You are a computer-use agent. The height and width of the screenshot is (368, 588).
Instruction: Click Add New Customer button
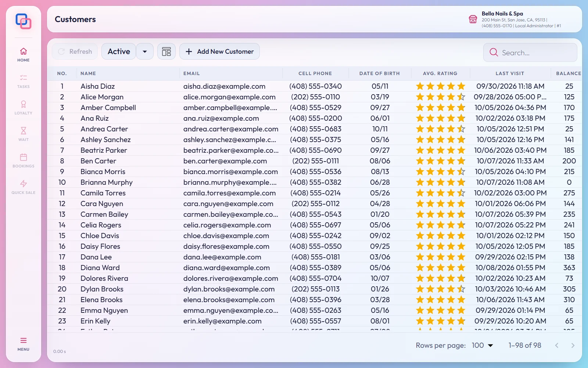pos(219,52)
